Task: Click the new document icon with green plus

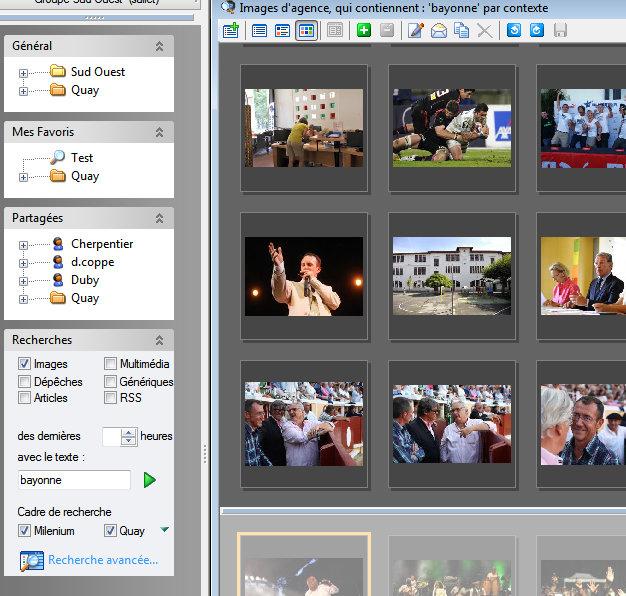Action: click(231, 31)
